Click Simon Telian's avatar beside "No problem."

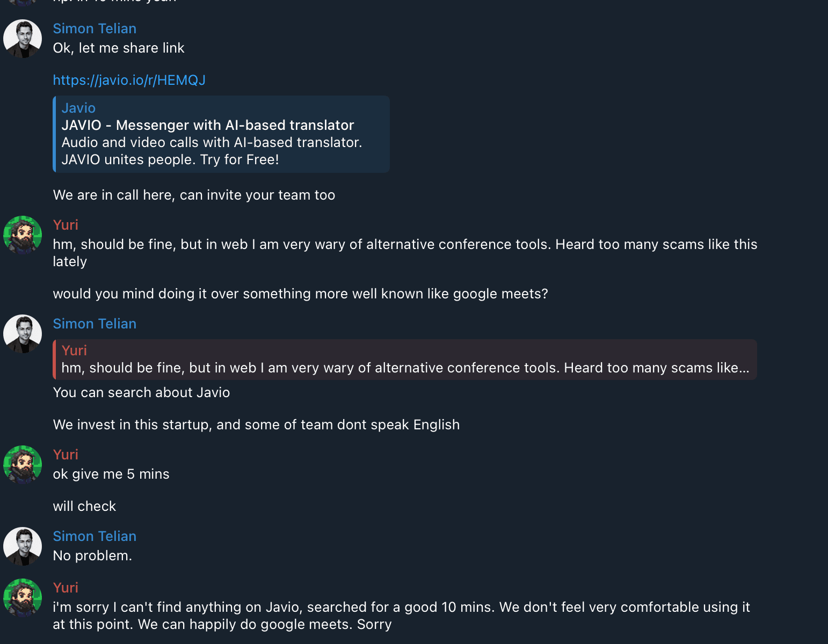click(23, 546)
